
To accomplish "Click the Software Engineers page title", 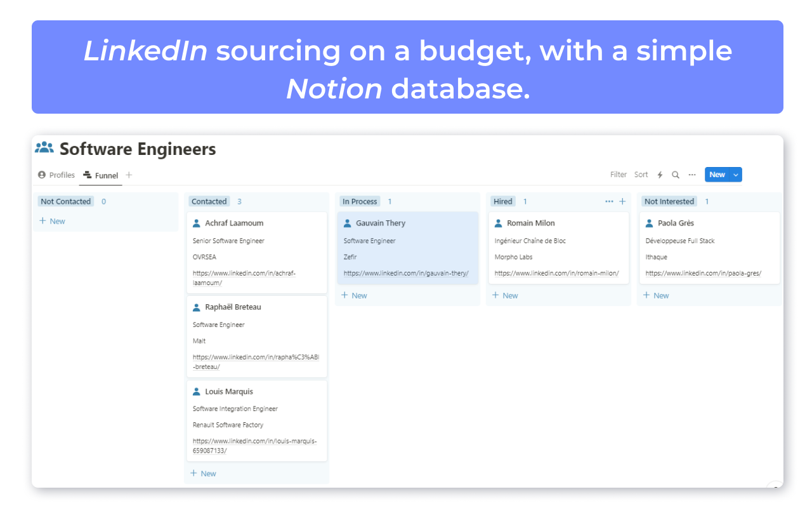I will [x=138, y=149].
